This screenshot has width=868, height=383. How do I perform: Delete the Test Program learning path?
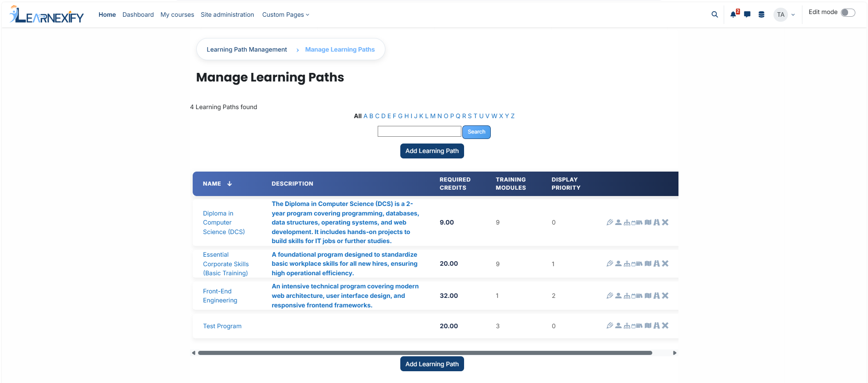pyautogui.click(x=665, y=326)
